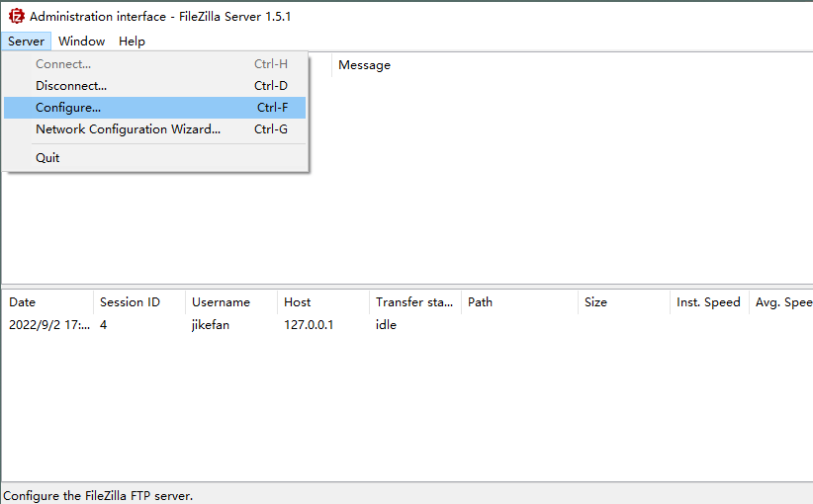Click the Transfer status column header

coord(415,302)
